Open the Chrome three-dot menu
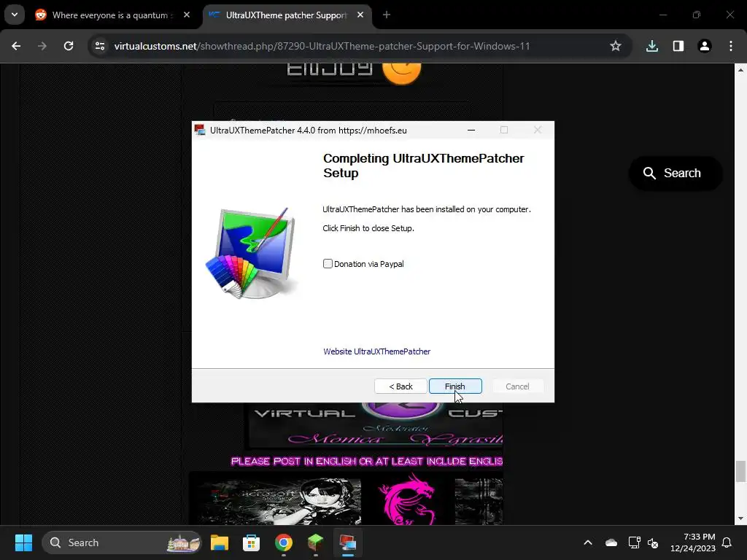This screenshot has width=747, height=560. (x=731, y=46)
